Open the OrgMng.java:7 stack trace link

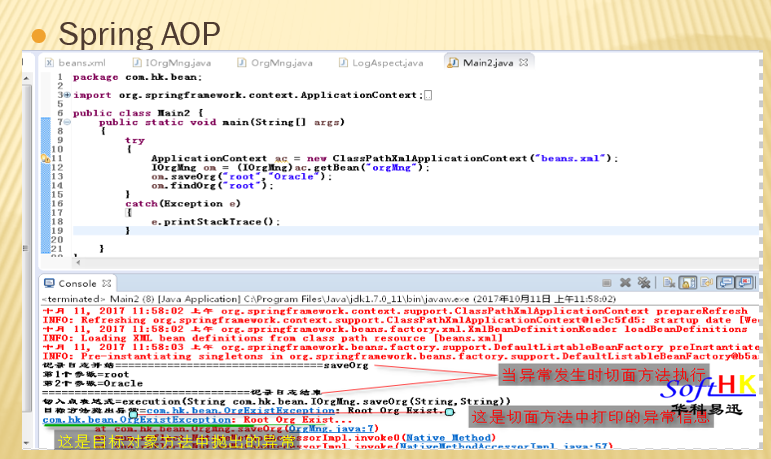(331, 428)
